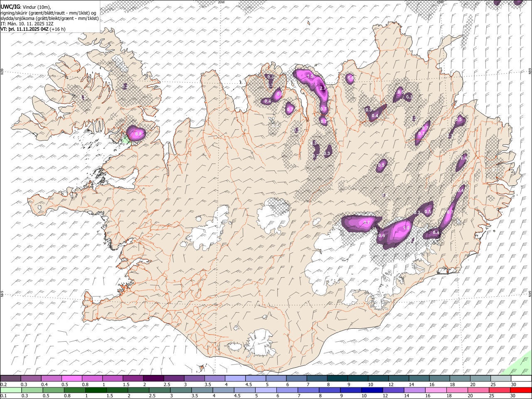Pick the light gray 25 swatch, upper legend
The height and width of the screenshot is (399, 532).
coord(501,379)
